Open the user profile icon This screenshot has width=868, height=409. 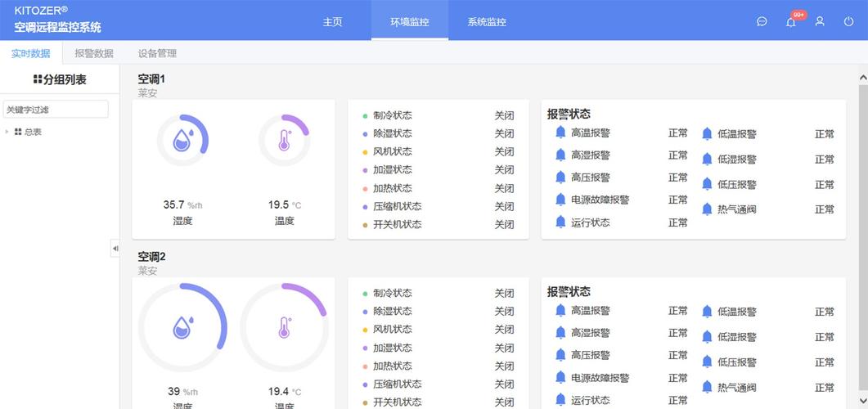coord(820,22)
